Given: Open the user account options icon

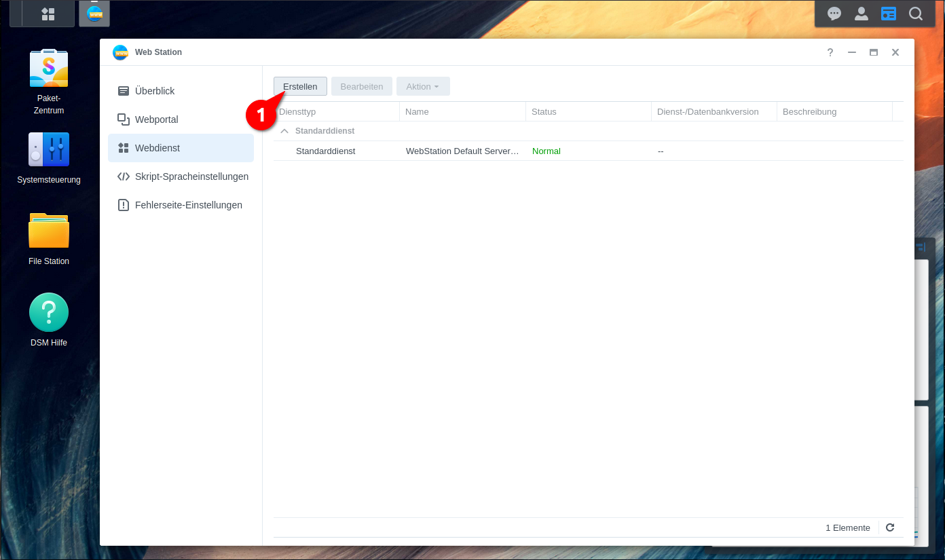Looking at the screenshot, I should click(861, 14).
